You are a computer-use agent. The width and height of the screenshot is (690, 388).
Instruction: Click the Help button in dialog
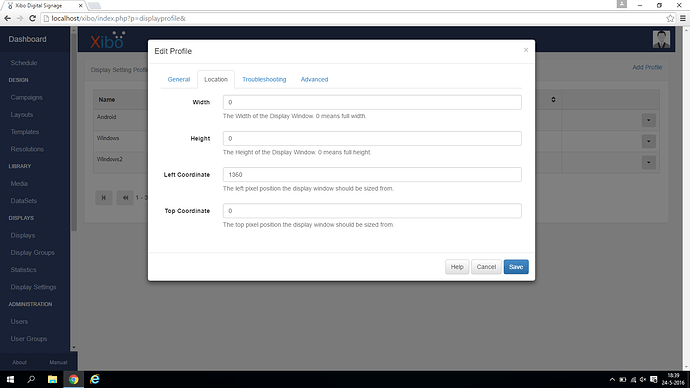[x=457, y=267]
